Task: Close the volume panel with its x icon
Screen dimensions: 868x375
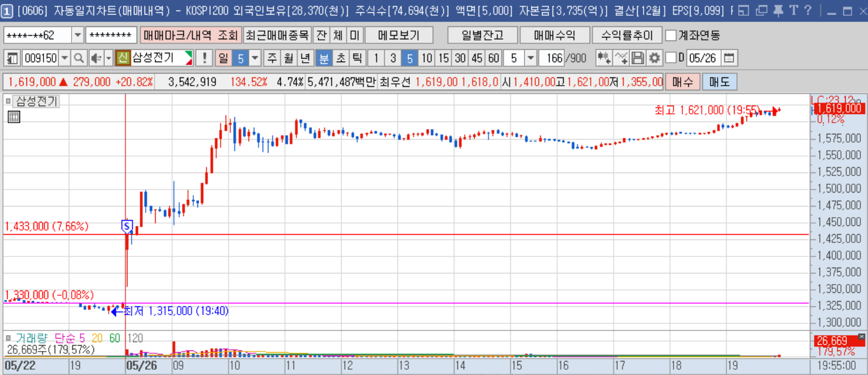Action: click(x=861, y=336)
